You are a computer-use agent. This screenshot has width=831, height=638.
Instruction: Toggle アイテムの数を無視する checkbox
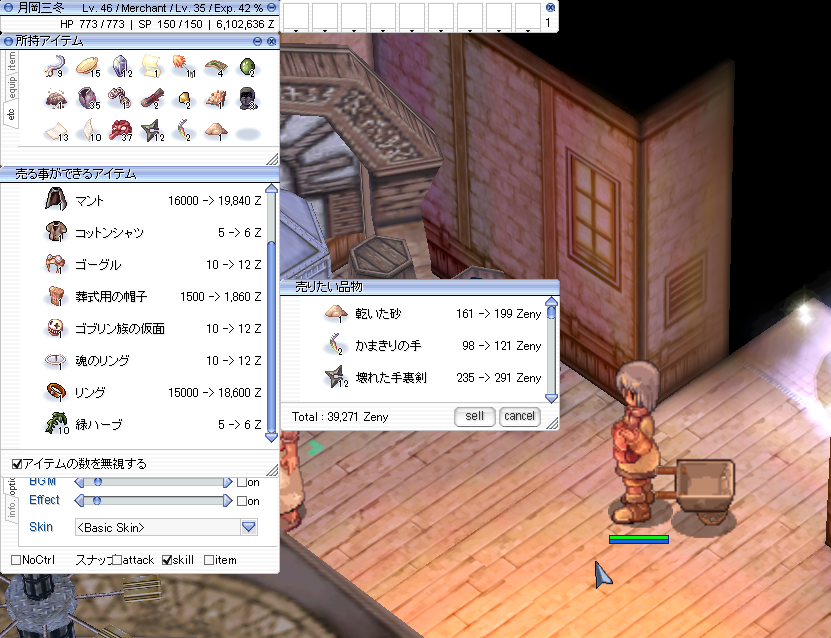click(x=16, y=464)
